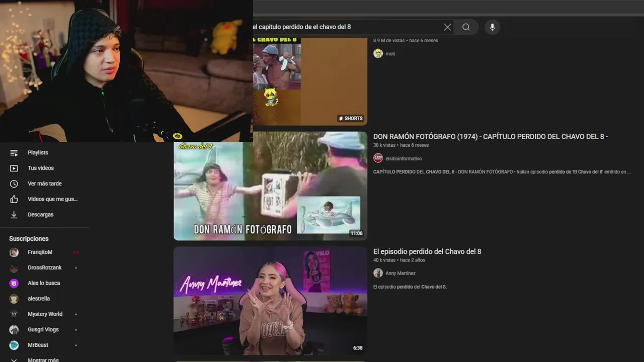Click new-content dot beside DrossRotzank

click(x=76, y=268)
